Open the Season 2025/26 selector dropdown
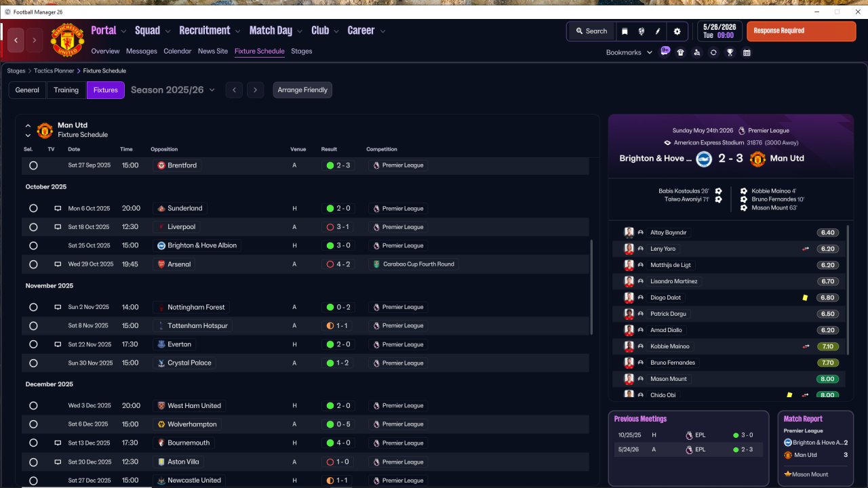Image resolution: width=868 pixels, height=488 pixels. (173, 90)
